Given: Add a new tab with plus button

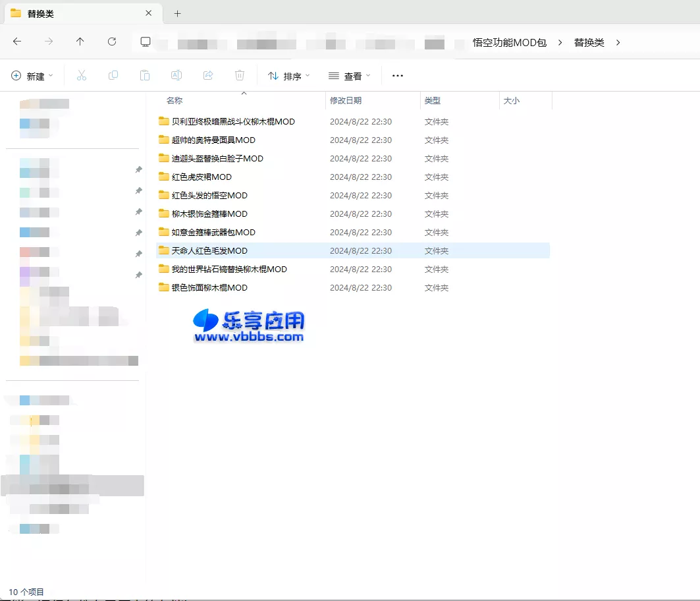Looking at the screenshot, I should [177, 13].
